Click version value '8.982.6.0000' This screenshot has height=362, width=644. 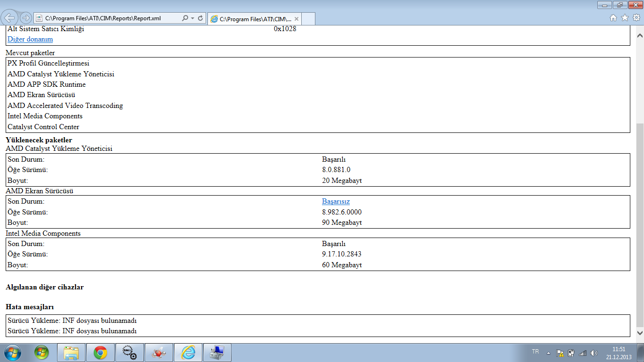tap(342, 212)
